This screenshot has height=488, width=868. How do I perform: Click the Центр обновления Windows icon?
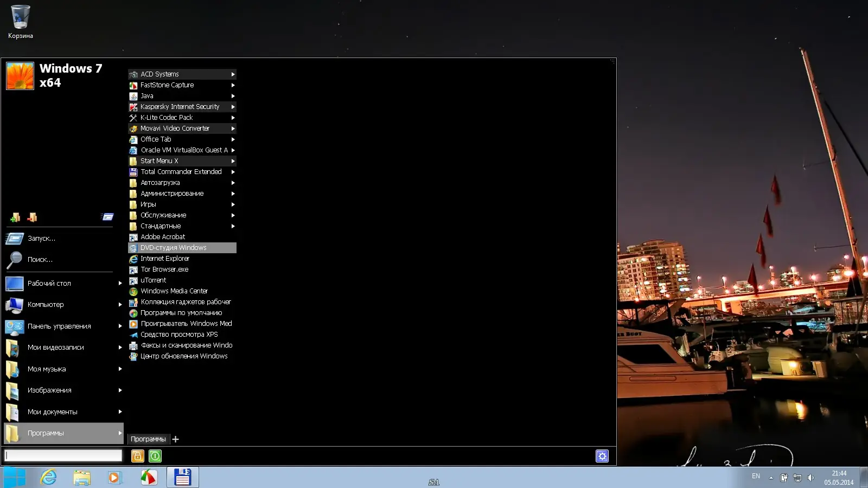tap(133, 356)
